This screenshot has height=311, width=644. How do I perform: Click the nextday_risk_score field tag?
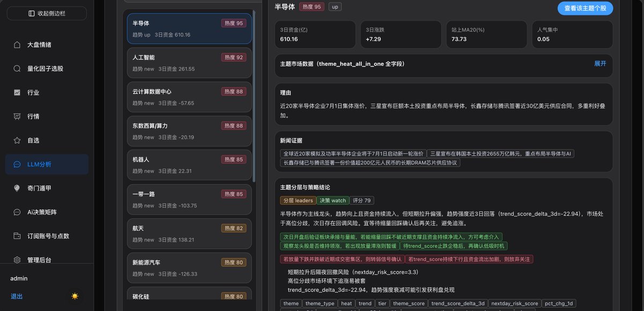(515, 303)
